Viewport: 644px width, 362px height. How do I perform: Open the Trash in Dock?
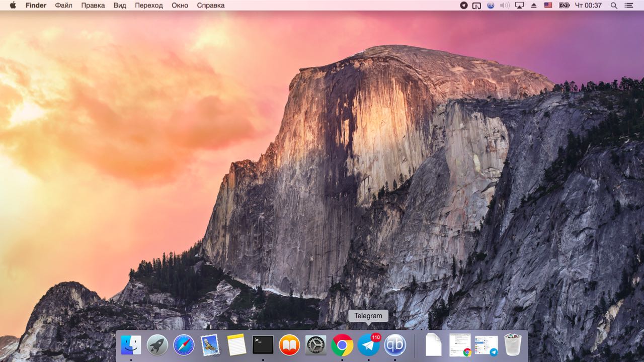coord(513,345)
